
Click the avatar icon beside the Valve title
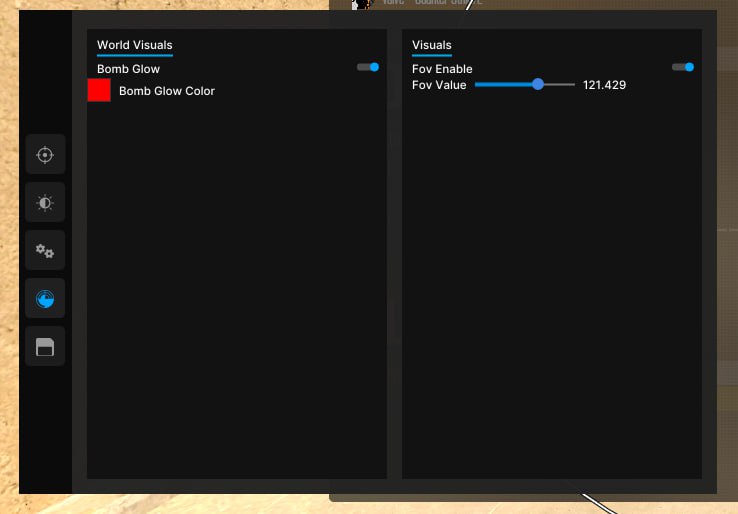pos(363,4)
